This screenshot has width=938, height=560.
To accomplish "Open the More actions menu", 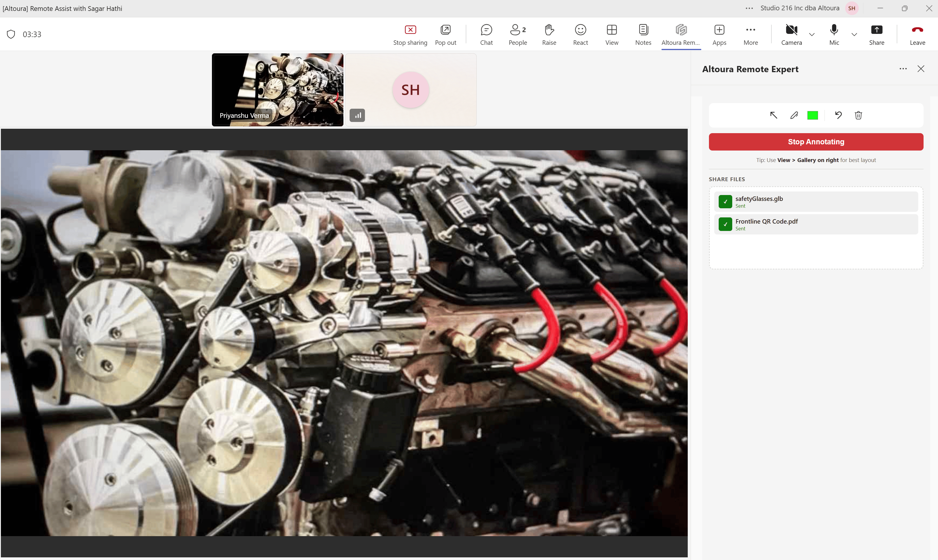I will 751,35.
